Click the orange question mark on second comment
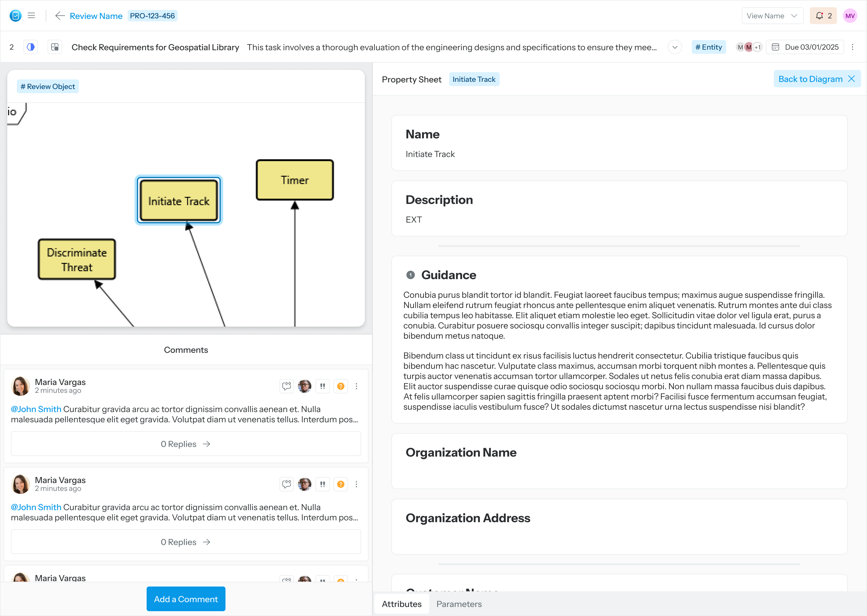The width and height of the screenshot is (867, 616). pyautogui.click(x=340, y=484)
